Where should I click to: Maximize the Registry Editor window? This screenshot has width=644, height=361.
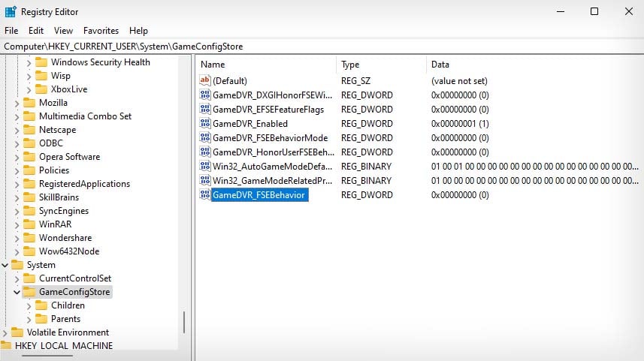click(x=594, y=11)
